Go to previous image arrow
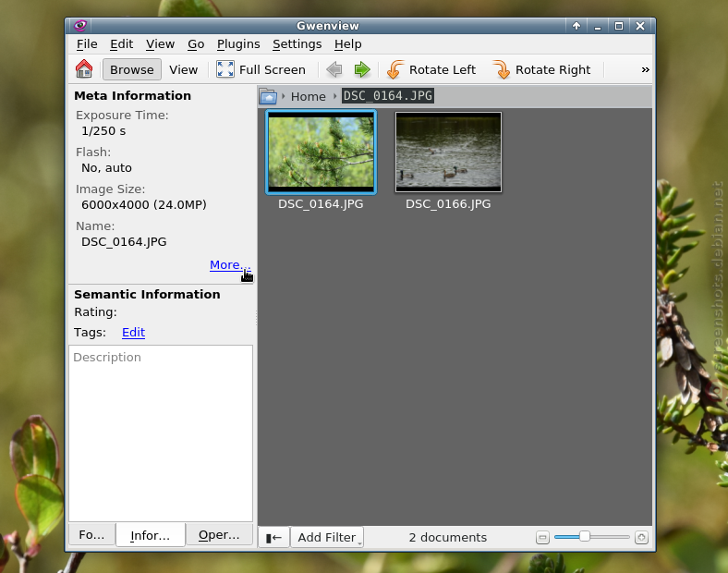The width and height of the screenshot is (728, 573). click(x=334, y=69)
